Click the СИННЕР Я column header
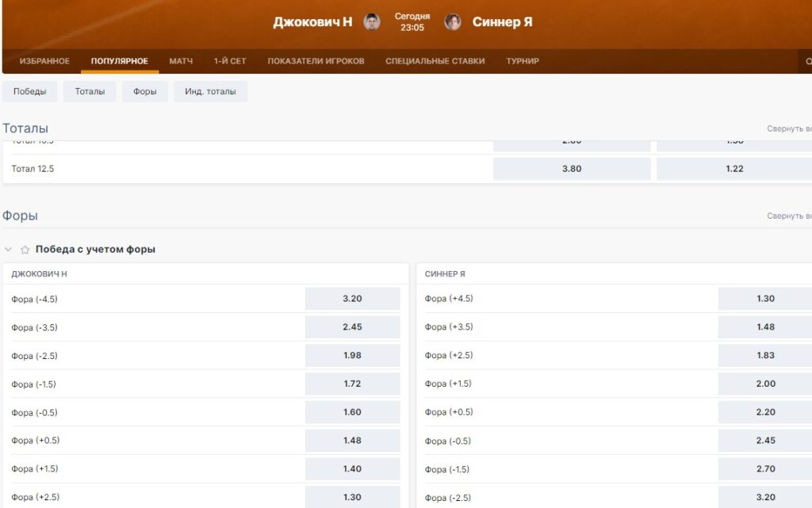This screenshot has height=508, width=812. coord(445,273)
